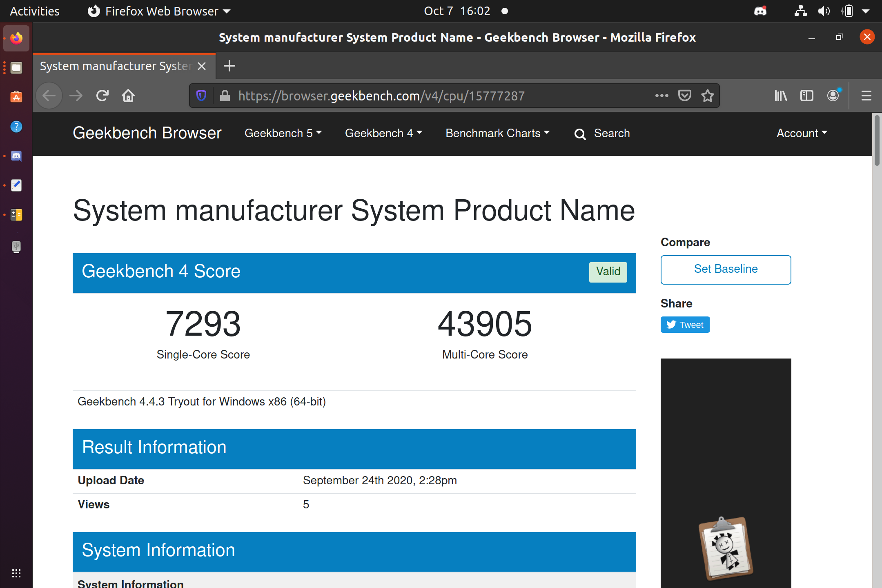This screenshot has height=588, width=882.
Task: Open the Firefox Library icon
Action: click(x=781, y=96)
